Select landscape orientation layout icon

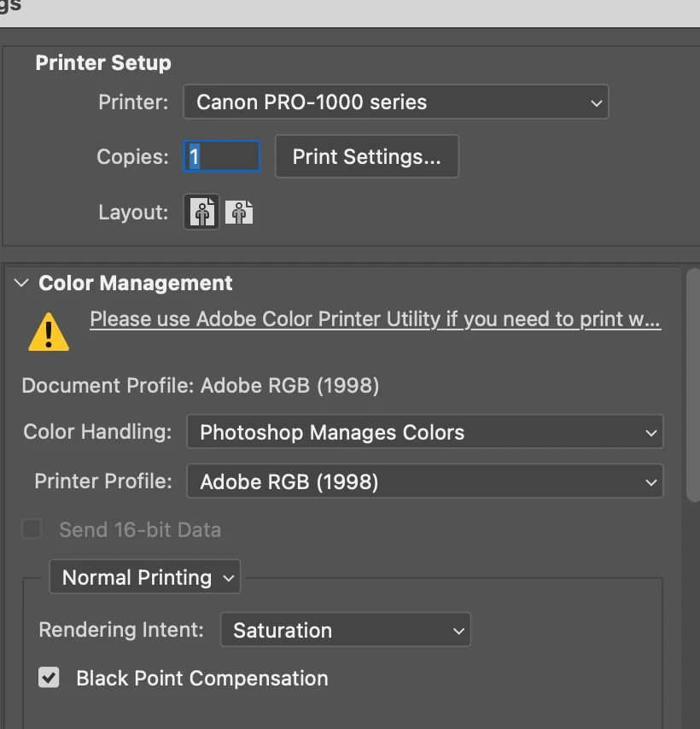[x=239, y=213]
